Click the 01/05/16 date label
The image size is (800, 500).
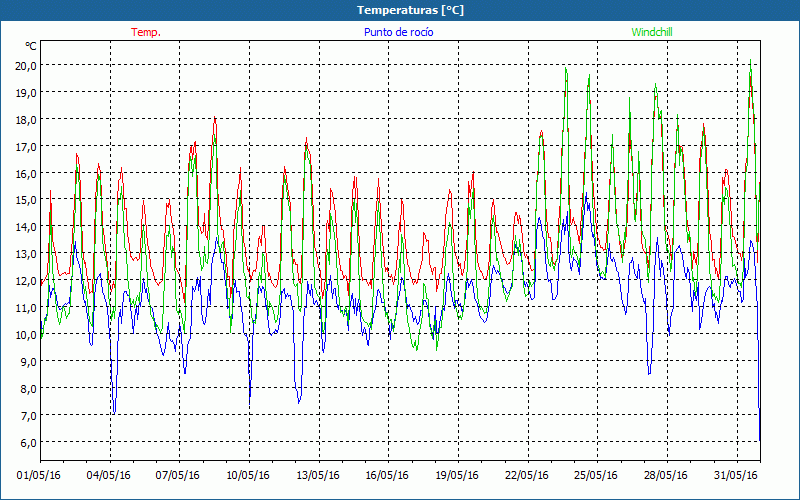click(39, 476)
